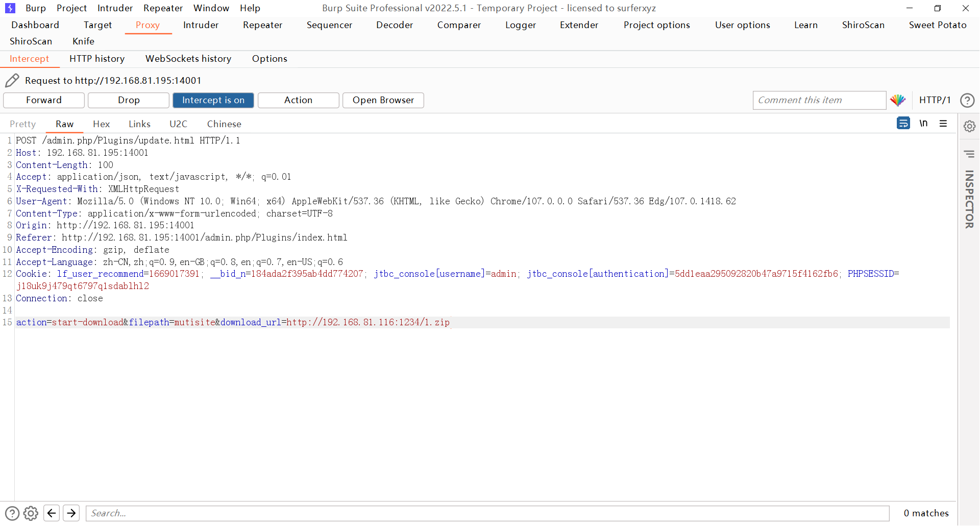Image resolution: width=980 pixels, height=526 pixels.
Task: Open the Inspector settings gear icon
Action: (969, 126)
